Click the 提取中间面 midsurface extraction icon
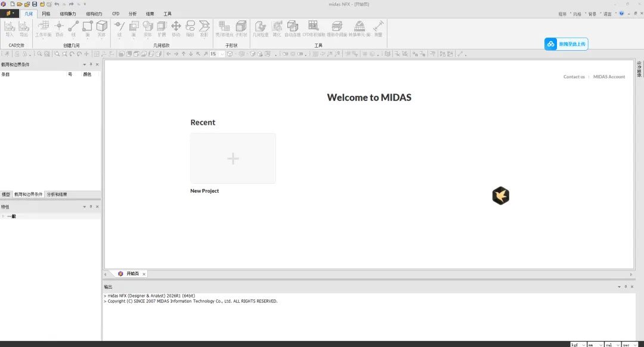 click(337, 29)
